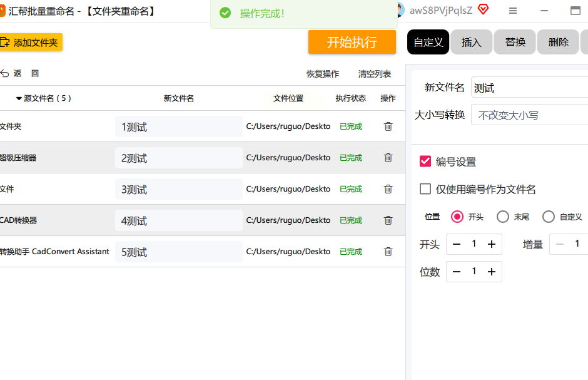588x380 pixels.
Task: Remove the CAD转换器 row via trash icon
Action: (x=388, y=220)
